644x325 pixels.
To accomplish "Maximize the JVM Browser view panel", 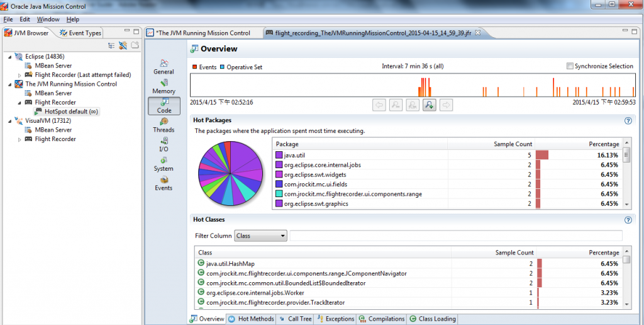I will [x=136, y=31].
